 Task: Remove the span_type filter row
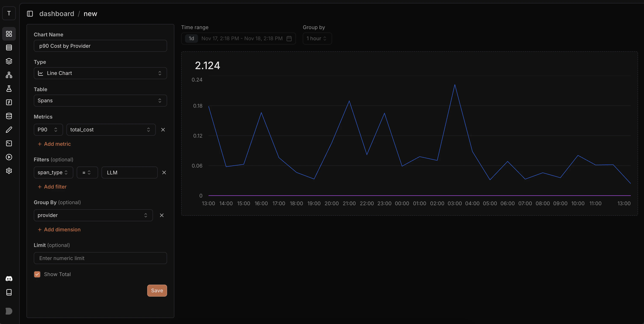164,172
